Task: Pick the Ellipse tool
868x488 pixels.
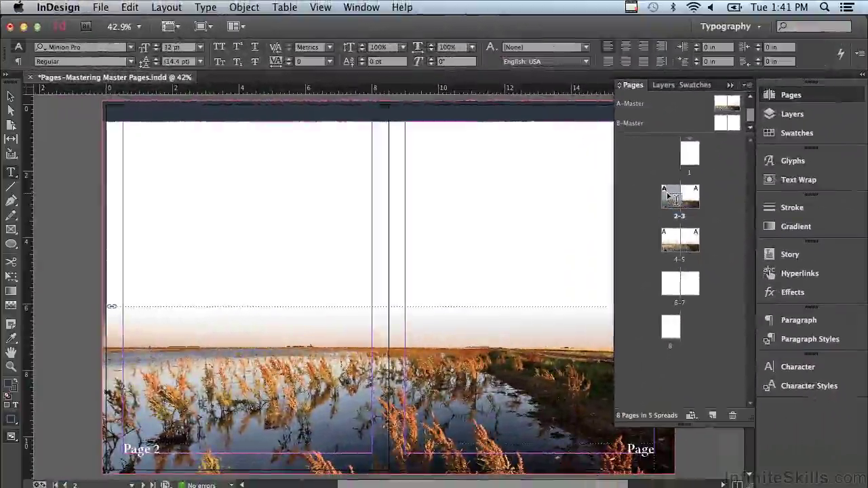Action: coord(11,244)
